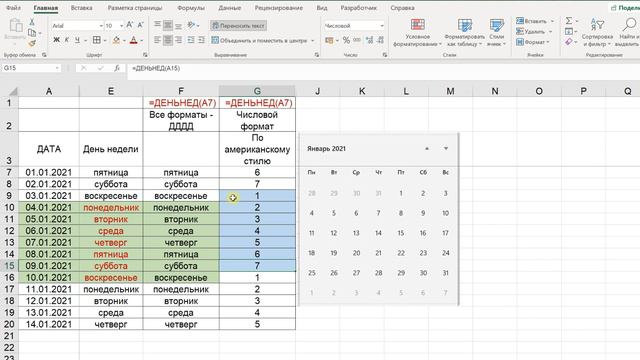Click the Clear eraser icon
Screen dimensions: 640x360
569,42
